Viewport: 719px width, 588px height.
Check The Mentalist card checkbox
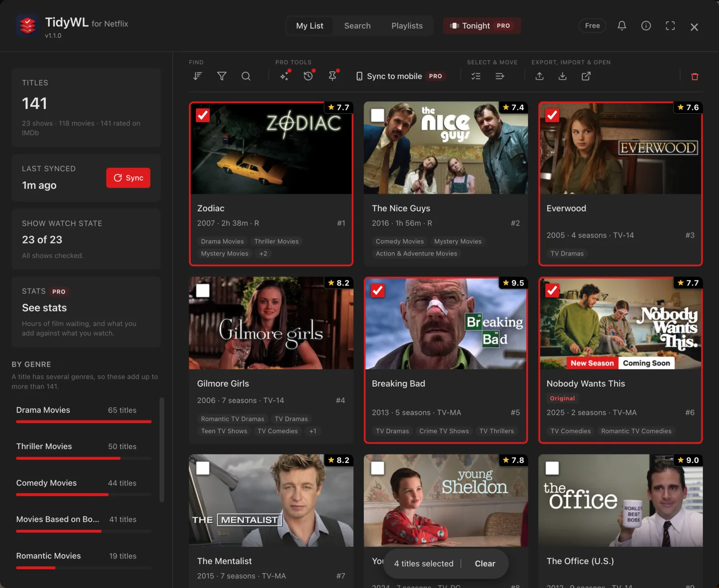(x=203, y=468)
